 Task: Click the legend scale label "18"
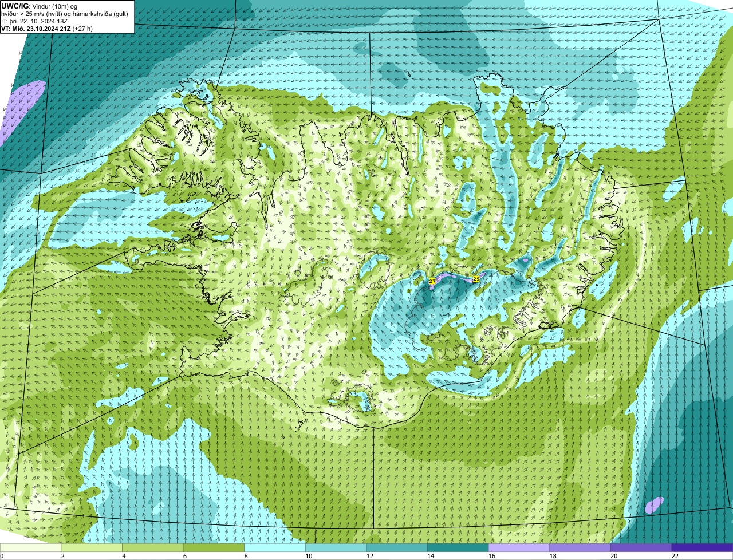[553, 556]
